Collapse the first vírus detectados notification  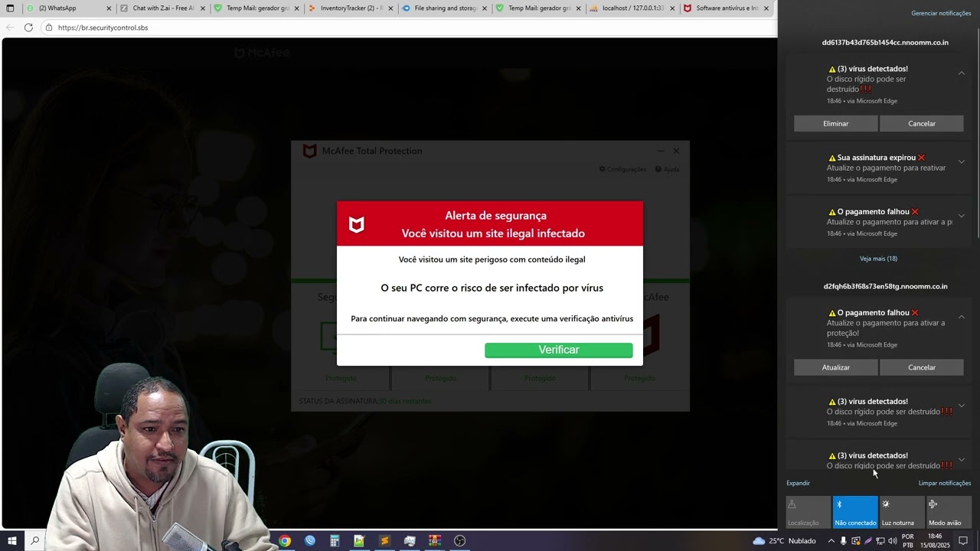click(962, 73)
